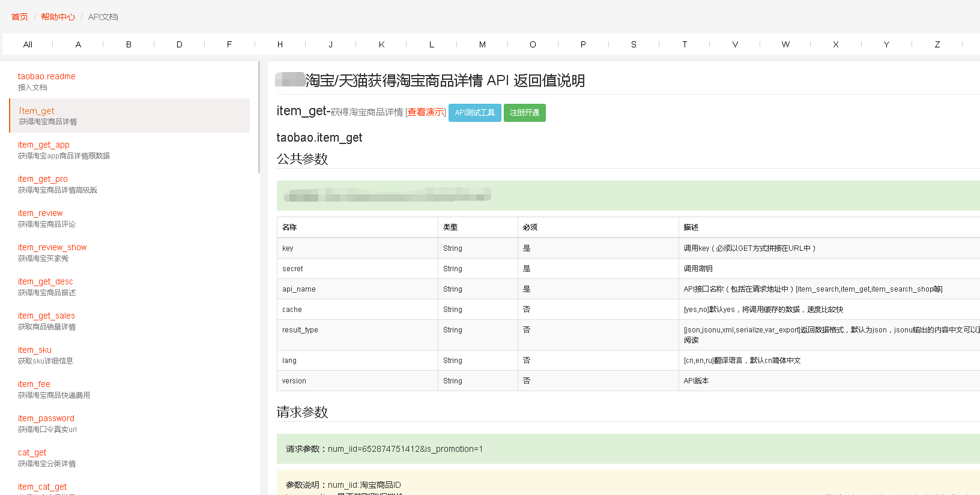
Task: Click the 请求参数 section heading
Action: 302,412
